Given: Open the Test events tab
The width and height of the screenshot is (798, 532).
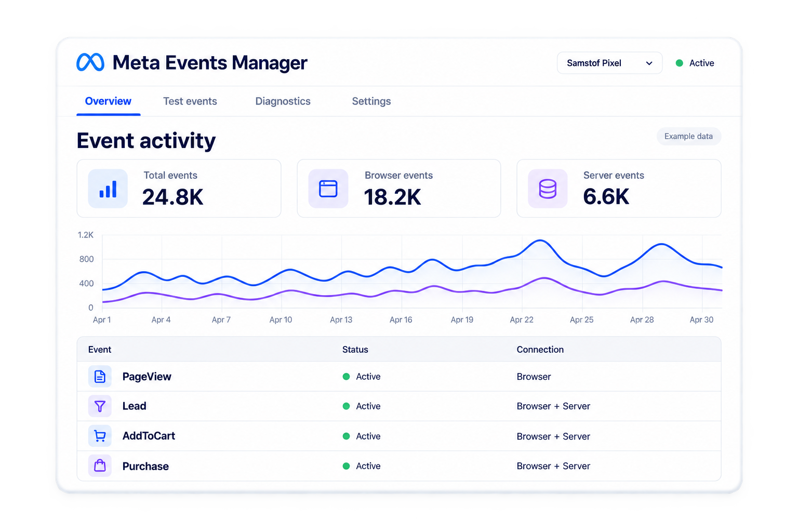Looking at the screenshot, I should [190, 101].
